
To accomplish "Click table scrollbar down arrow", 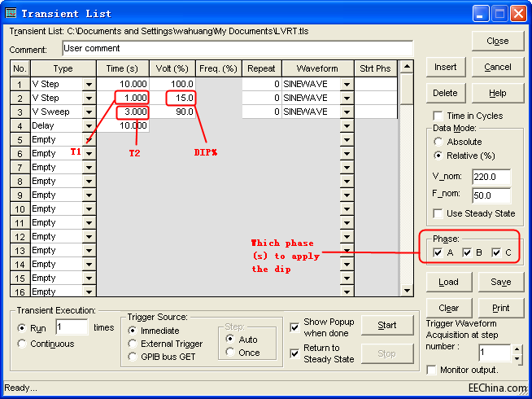I will [x=407, y=291].
